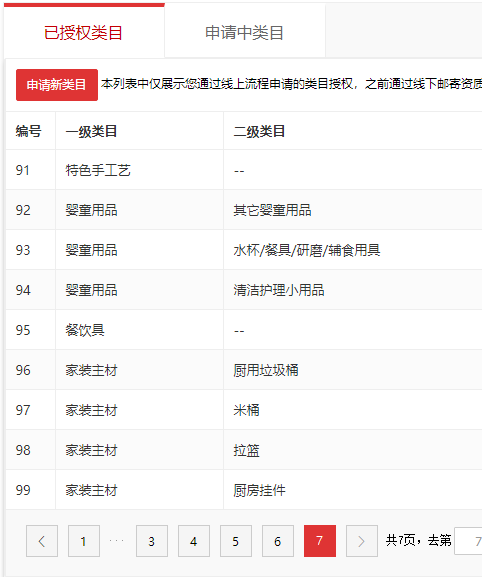
Task: Go to previous page with left arrow
Action: 42,541
